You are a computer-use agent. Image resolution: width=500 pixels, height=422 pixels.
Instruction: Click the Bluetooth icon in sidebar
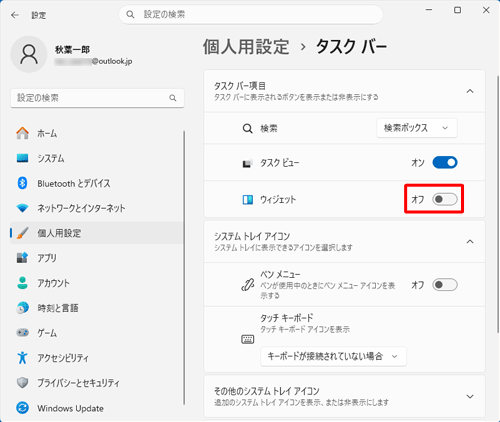[22, 183]
